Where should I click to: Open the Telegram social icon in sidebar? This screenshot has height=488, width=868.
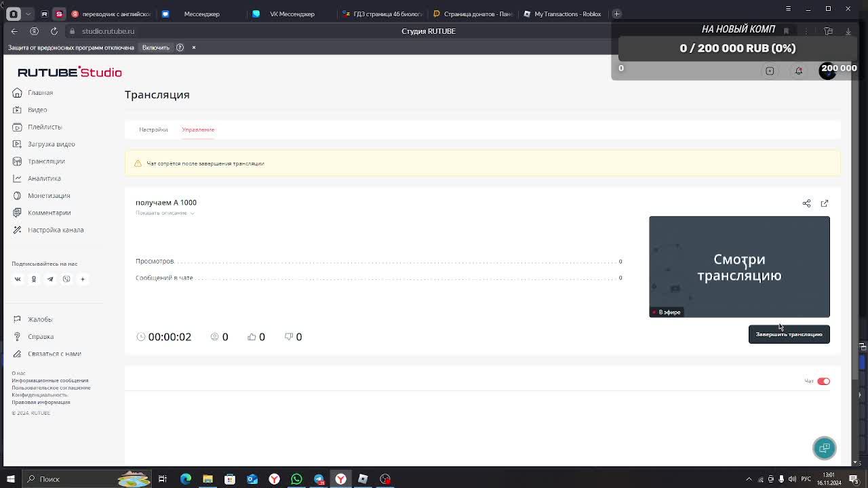pos(50,279)
